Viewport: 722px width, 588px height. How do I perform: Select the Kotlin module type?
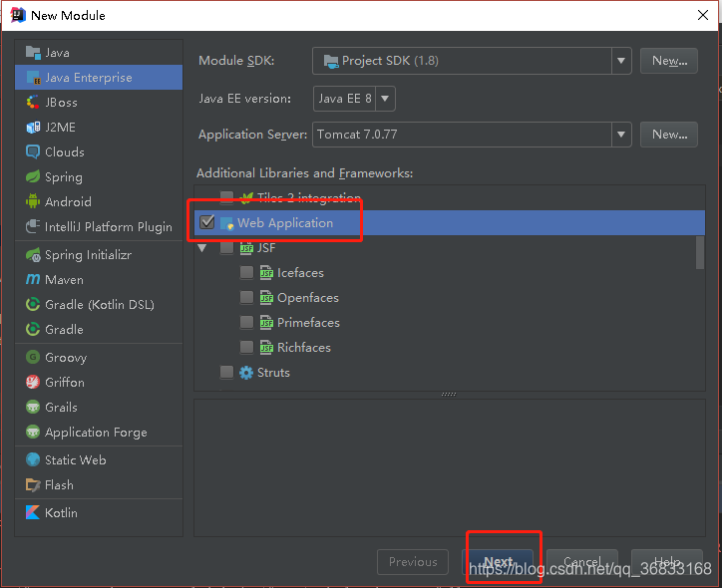coord(99,512)
